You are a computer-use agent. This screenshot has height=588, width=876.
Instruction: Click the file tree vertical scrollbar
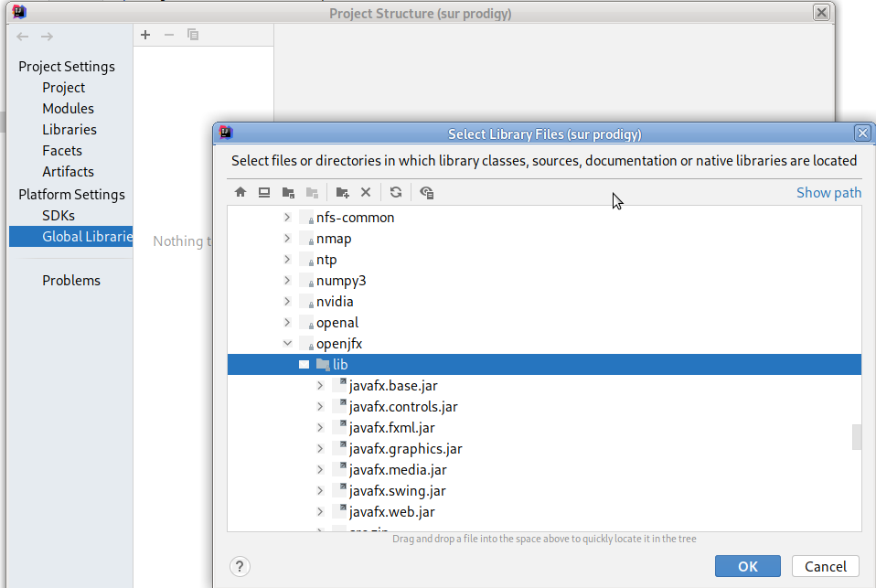pos(857,437)
